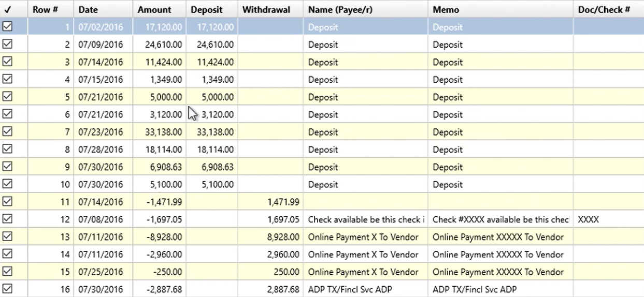644x297 pixels.
Task: Sort by the Doc/Check # column header
Action: tap(609, 9)
